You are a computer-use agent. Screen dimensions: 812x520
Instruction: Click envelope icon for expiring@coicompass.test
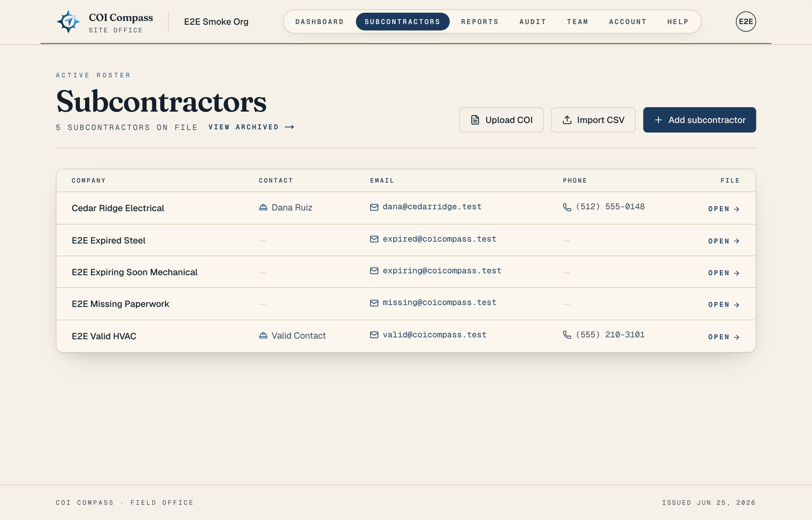click(x=374, y=271)
